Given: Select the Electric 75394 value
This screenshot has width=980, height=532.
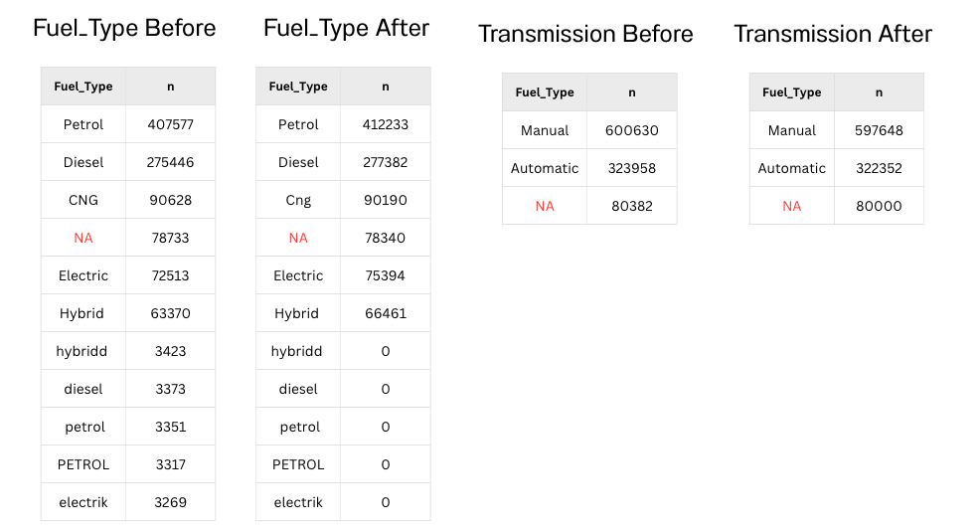Looking at the screenshot, I should (x=386, y=275).
